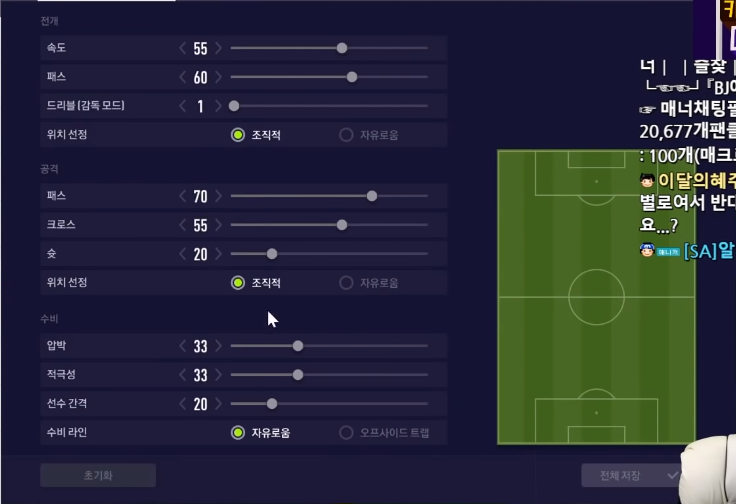Click the 크로스 slider handle

point(342,225)
